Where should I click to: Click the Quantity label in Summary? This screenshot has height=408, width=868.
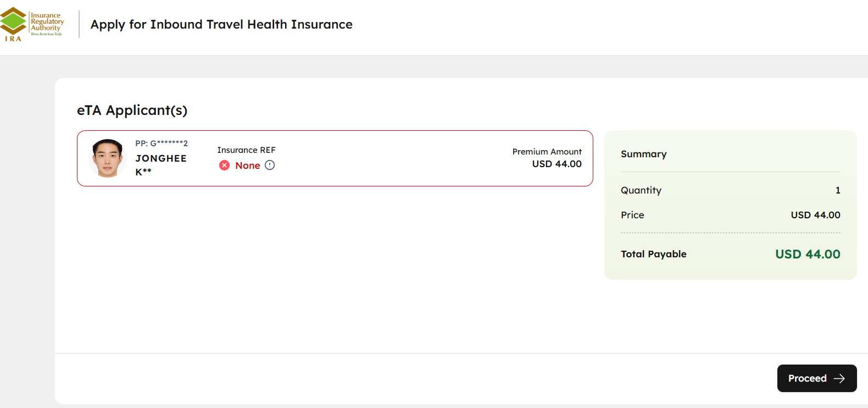tap(641, 190)
